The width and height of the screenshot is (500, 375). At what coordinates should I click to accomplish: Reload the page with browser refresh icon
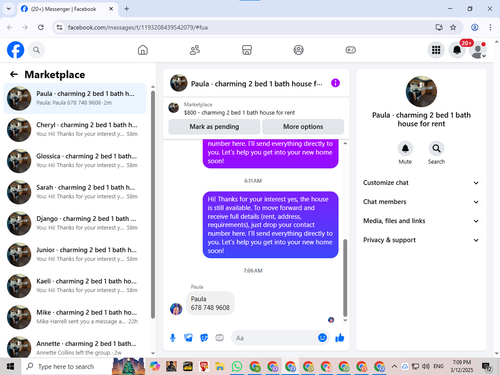tap(41, 27)
